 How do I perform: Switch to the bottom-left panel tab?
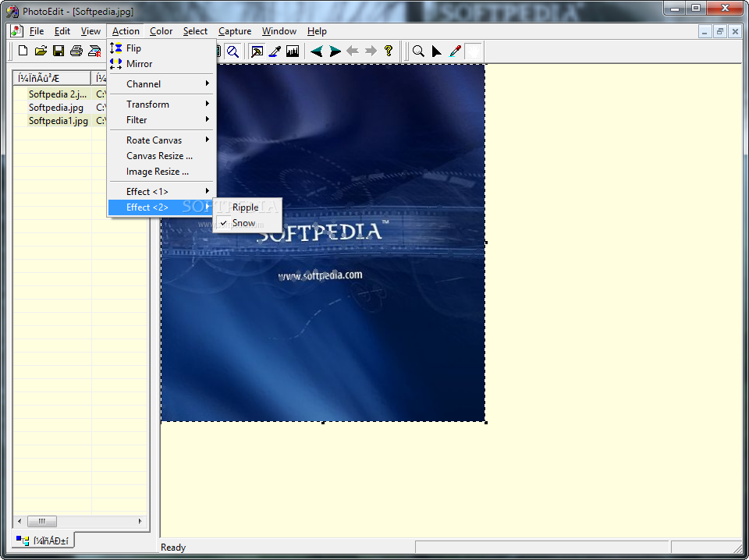(42, 541)
